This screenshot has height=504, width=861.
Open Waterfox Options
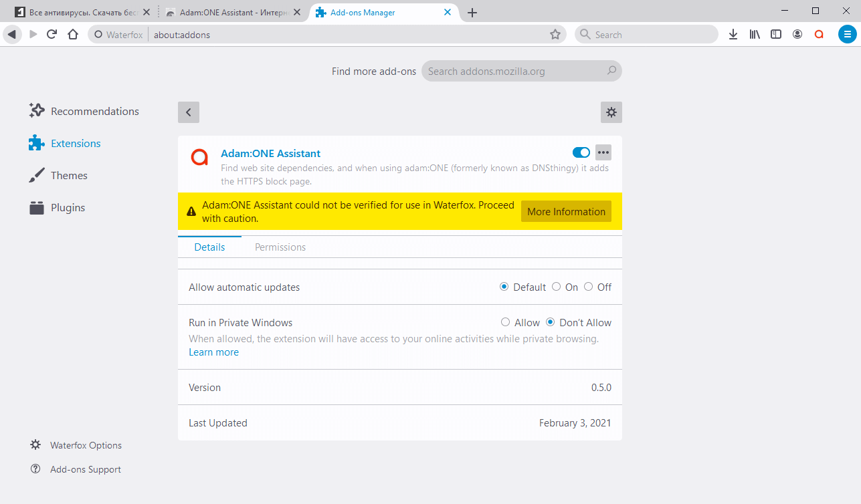tap(76, 445)
